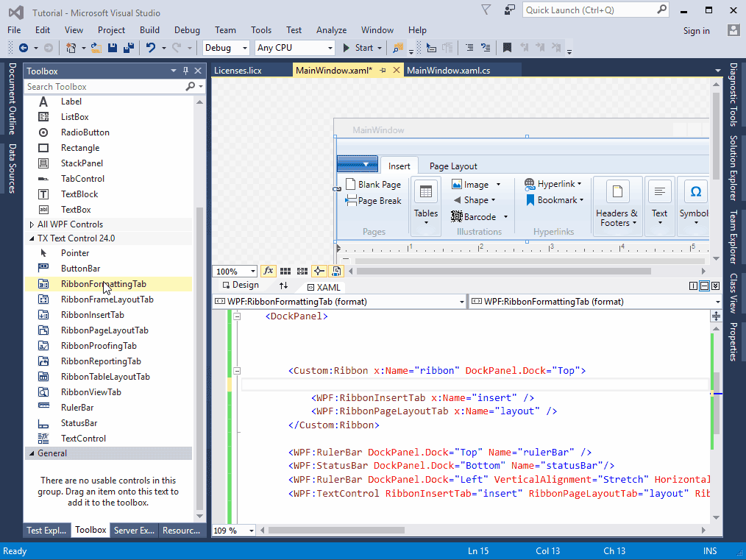
Task: Click the Navigate Backward arrow icon
Action: tap(24, 48)
